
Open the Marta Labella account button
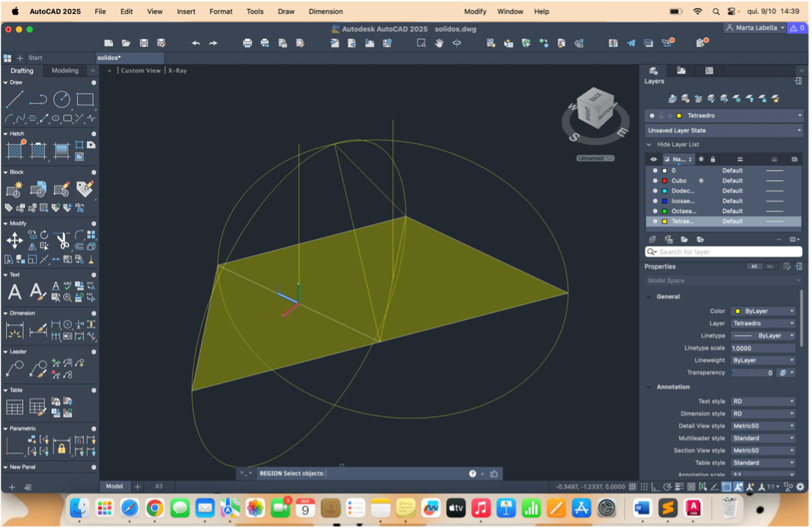(x=755, y=28)
